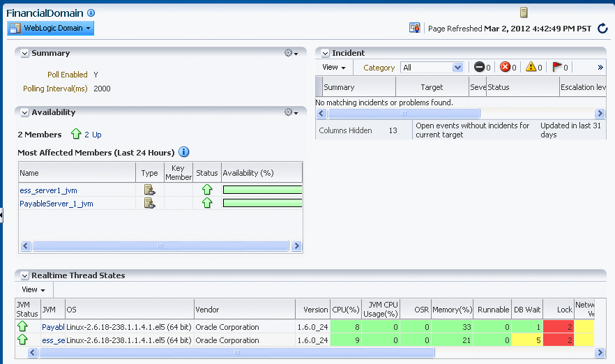Screen dimensions: 615x364
Task: Collapse the Summary section
Action: [24, 53]
